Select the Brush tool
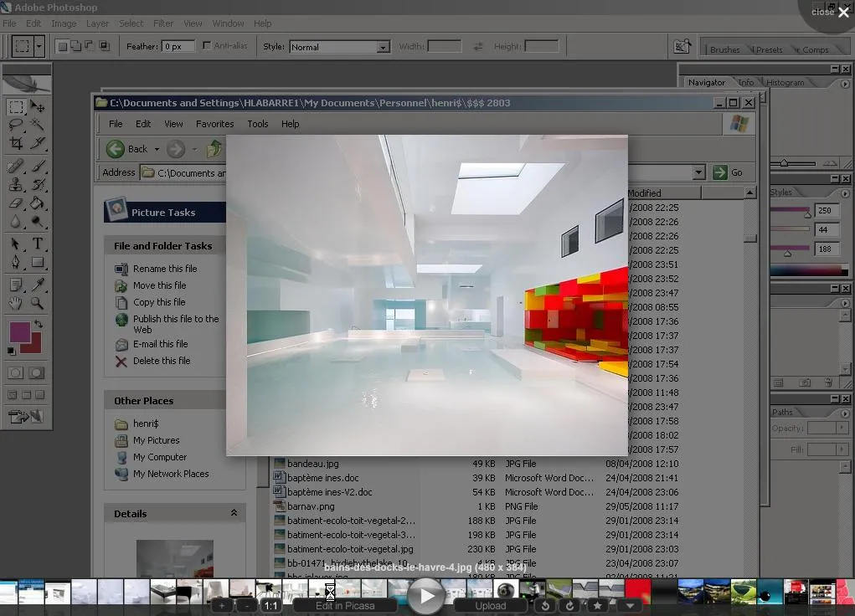855x616 pixels. tap(37, 166)
